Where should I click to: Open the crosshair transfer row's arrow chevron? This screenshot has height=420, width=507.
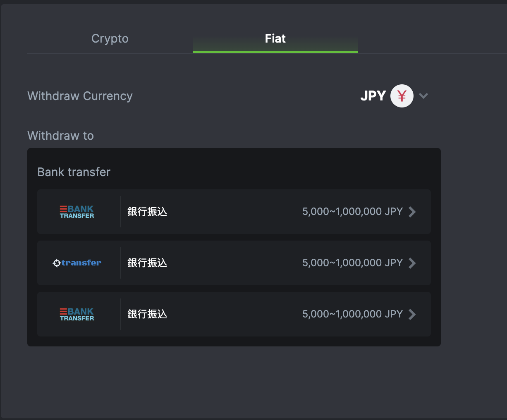pos(412,263)
